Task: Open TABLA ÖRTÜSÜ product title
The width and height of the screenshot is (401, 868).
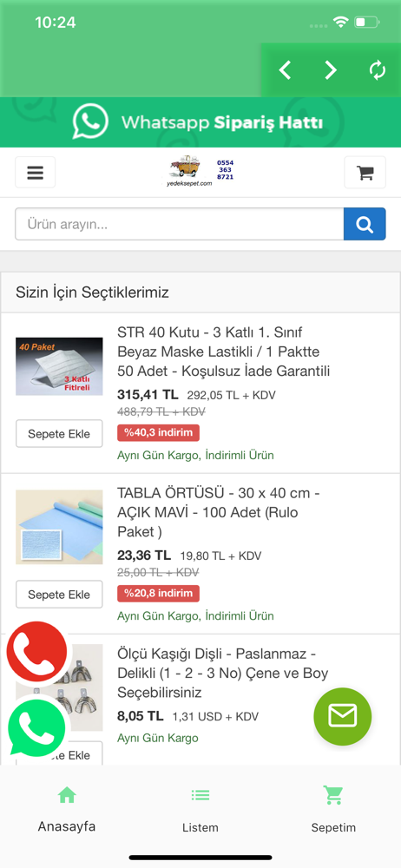Action: (x=218, y=513)
